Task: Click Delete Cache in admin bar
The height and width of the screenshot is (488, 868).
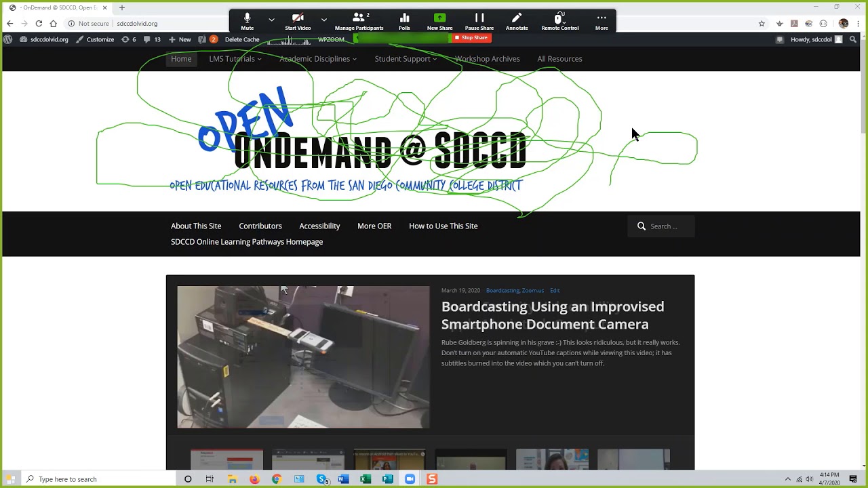Action: 242,39
